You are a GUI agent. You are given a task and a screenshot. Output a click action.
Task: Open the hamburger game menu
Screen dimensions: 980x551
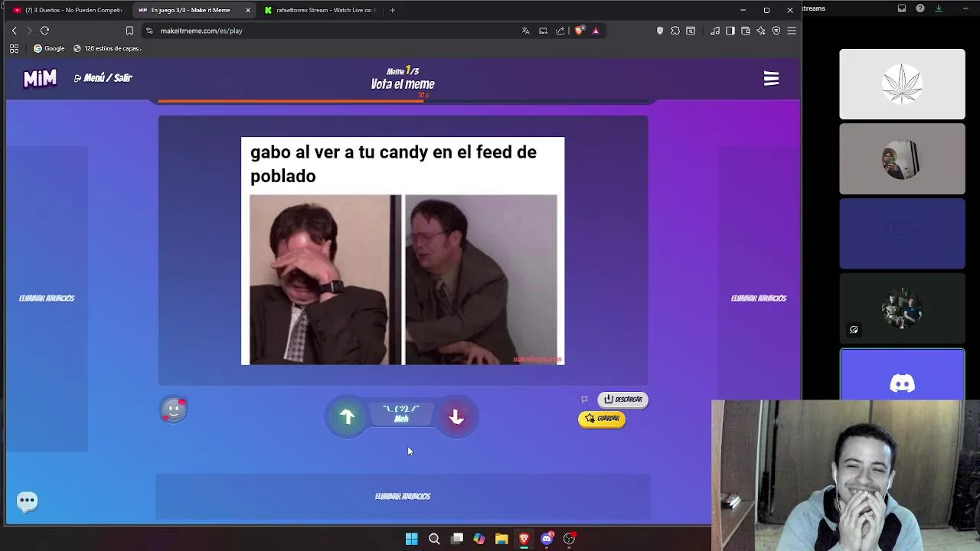coord(771,79)
